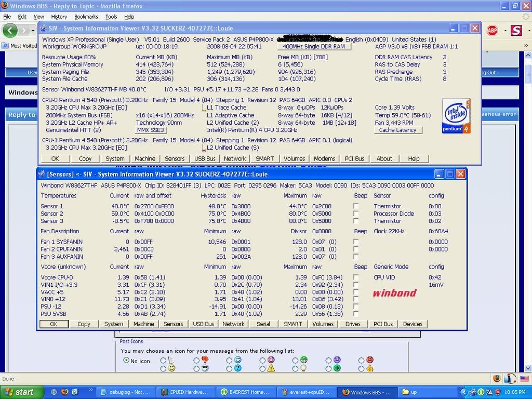Expand the Quick Launch overflow chevron
Image resolution: width=532 pixels, height=399 pixels.
coord(90,390)
